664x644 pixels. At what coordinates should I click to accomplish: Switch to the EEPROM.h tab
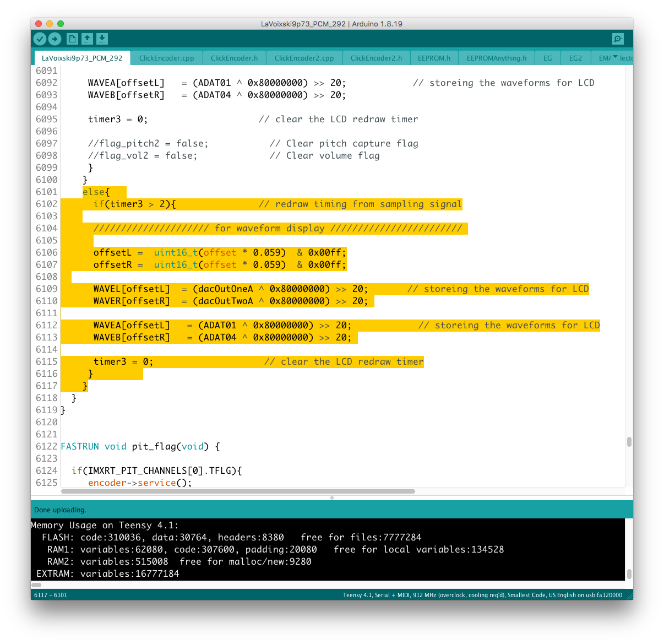tap(434, 58)
